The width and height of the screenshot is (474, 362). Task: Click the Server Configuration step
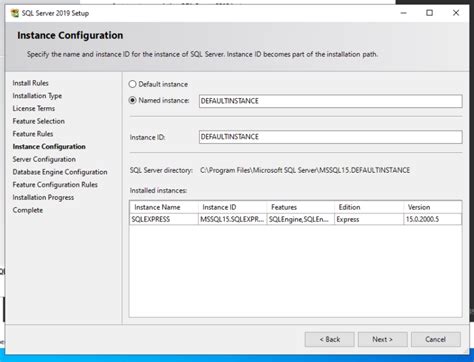pos(44,159)
